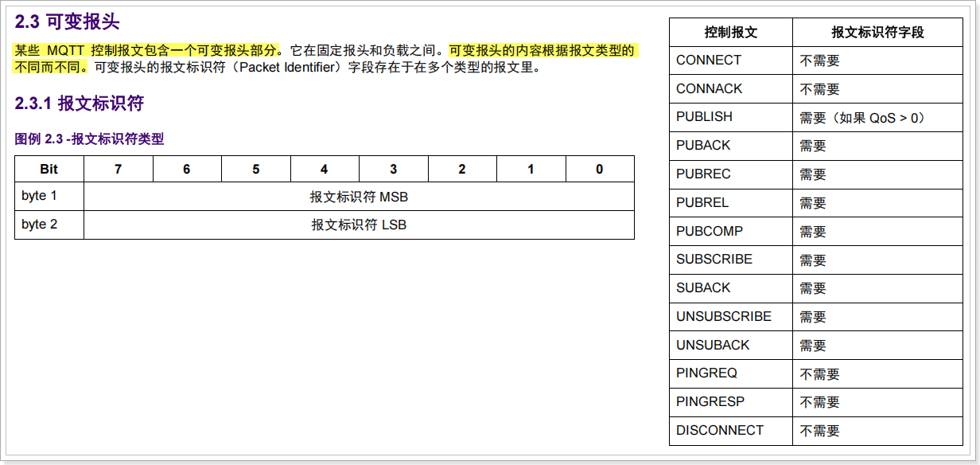Viewport: 980px width, 465px height.
Task: Click '需要' in the UNSUBACK row
Action: (813, 346)
